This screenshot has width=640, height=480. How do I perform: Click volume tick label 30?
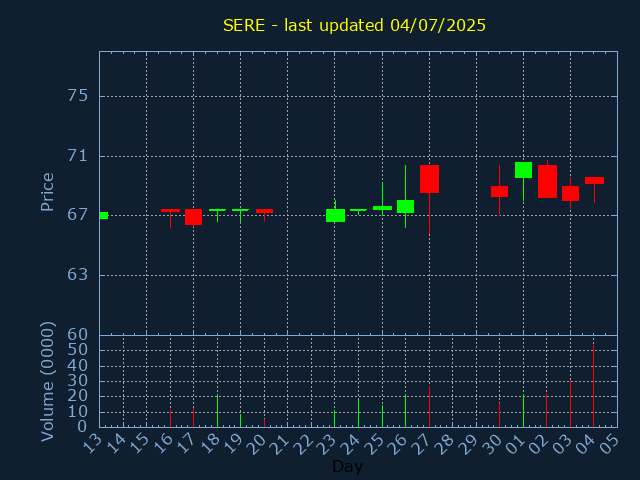click(78, 381)
